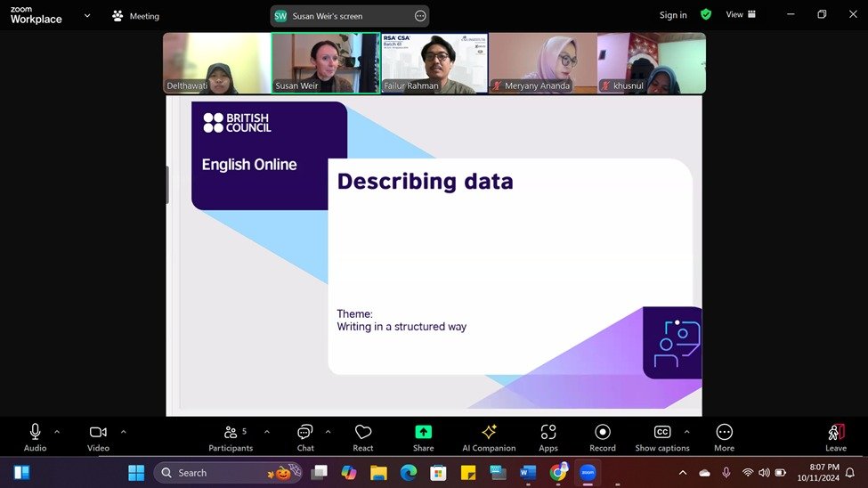Screen dimensions: 868x488
Task: Open Task View on taskbar
Action: pyautogui.click(x=320, y=473)
